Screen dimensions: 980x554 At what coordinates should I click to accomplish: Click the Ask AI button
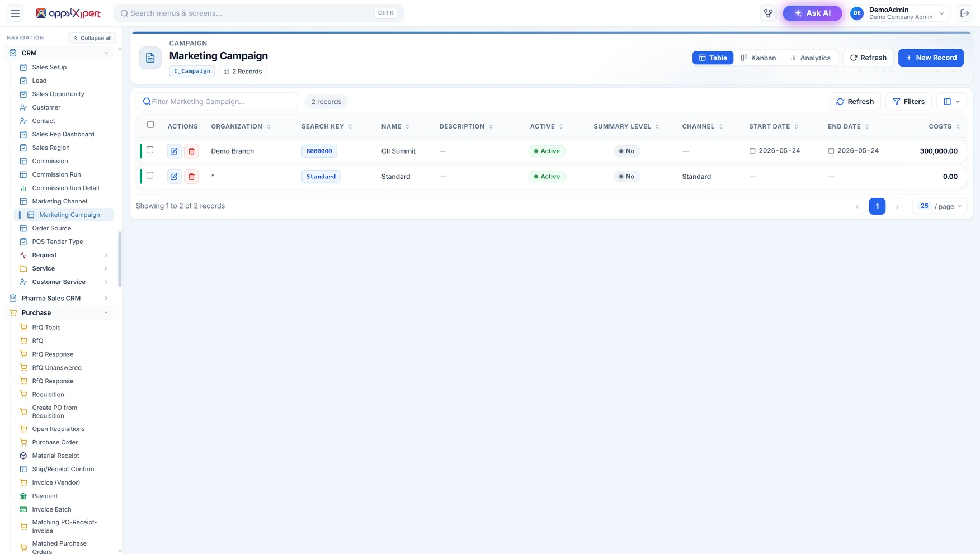812,13
